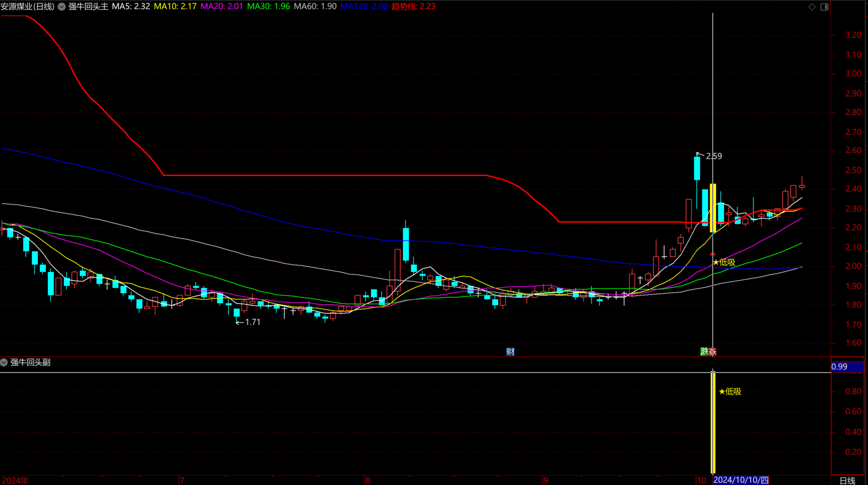
Task: Select the MA5: 2.32 legend
Action: pyautogui.click(x=131, y=7)
